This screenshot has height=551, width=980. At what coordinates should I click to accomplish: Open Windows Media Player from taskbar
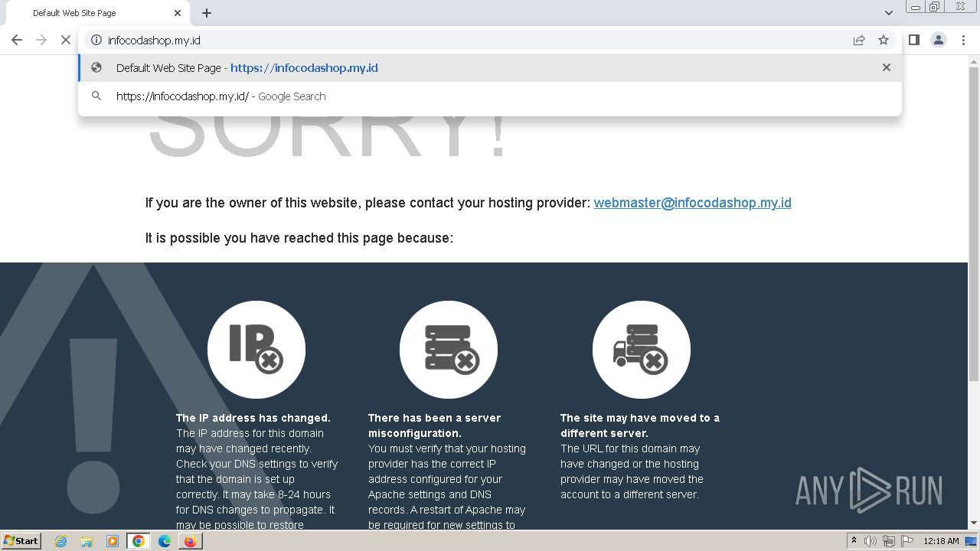point(113,541)
